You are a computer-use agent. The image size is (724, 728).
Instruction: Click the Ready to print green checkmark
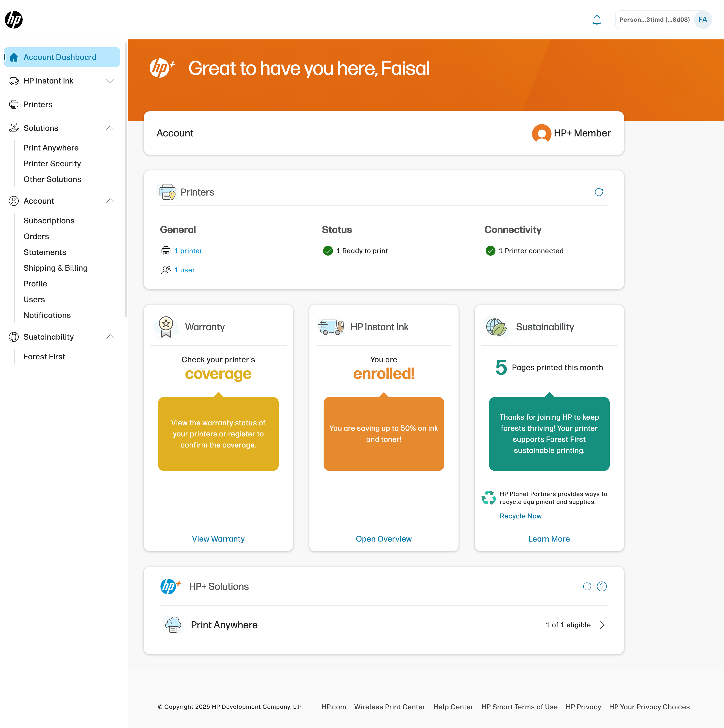[x=328, y=251]
